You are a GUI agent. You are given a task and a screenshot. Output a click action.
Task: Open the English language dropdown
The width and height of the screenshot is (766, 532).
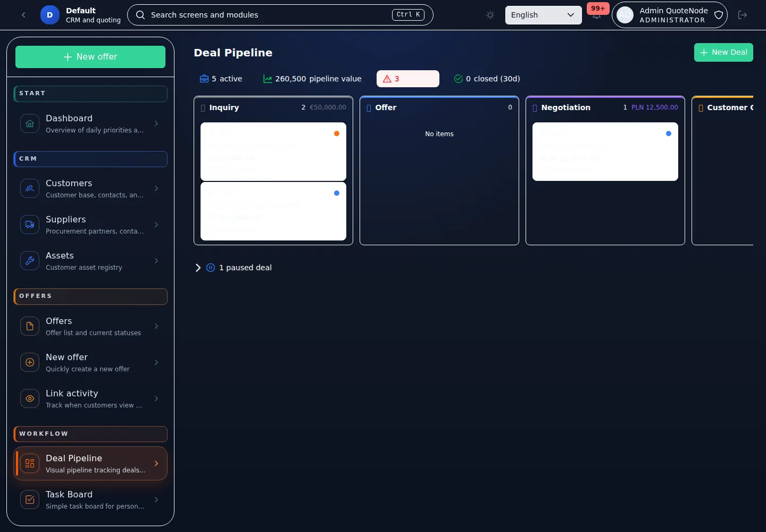[x=543, y=15]
